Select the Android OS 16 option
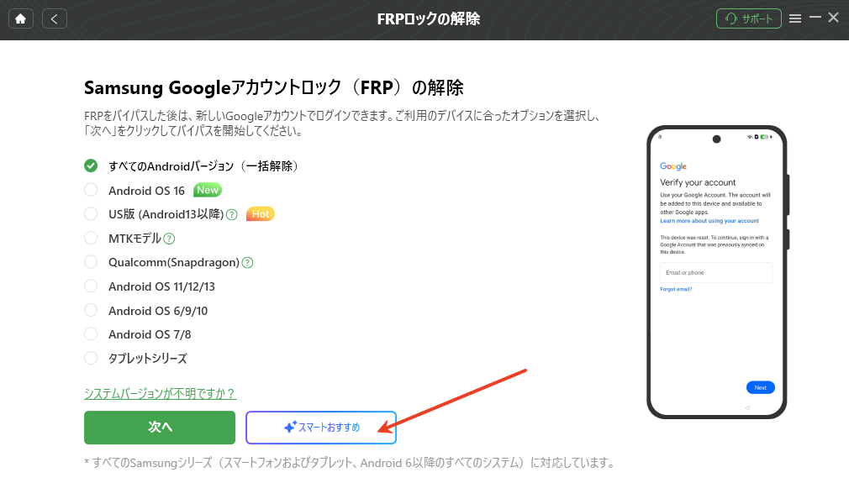The image size is (849, 504). pos(91,191)
